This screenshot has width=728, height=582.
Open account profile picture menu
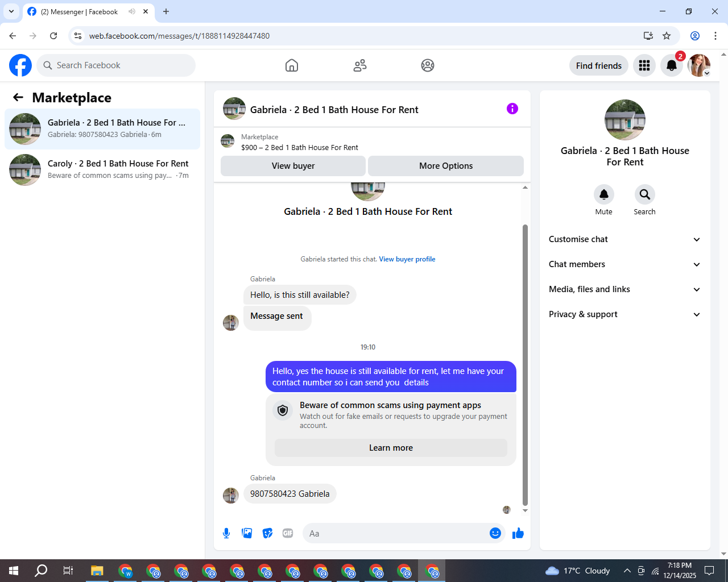[x=699, y=65]
